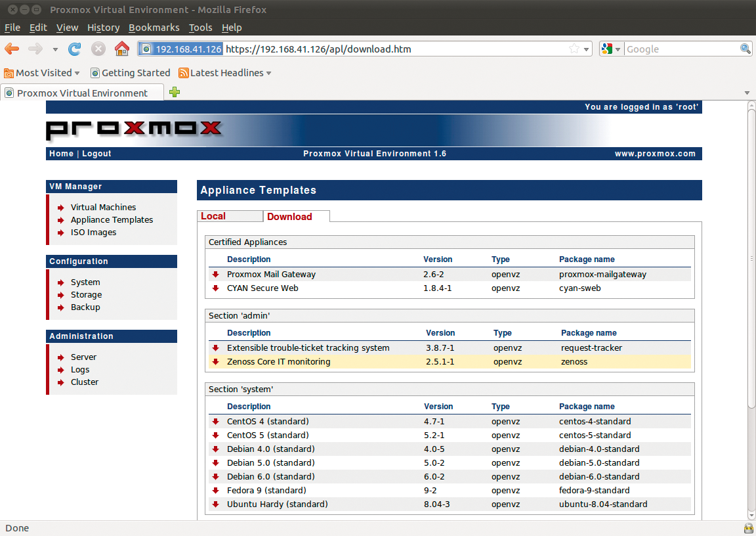The width and height of the screenshot is (756, 536).
Task: Download the Ubuntu Hardy standard template
Action: point(216,504)
